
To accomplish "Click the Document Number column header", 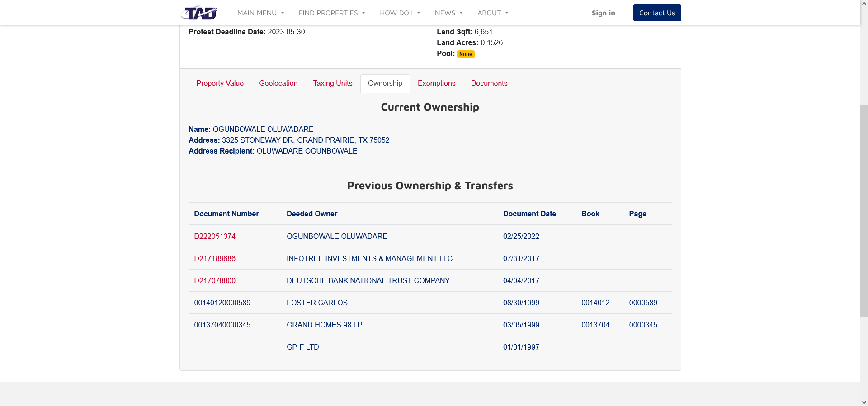I will pyautogui.click(x=226, y=214).
